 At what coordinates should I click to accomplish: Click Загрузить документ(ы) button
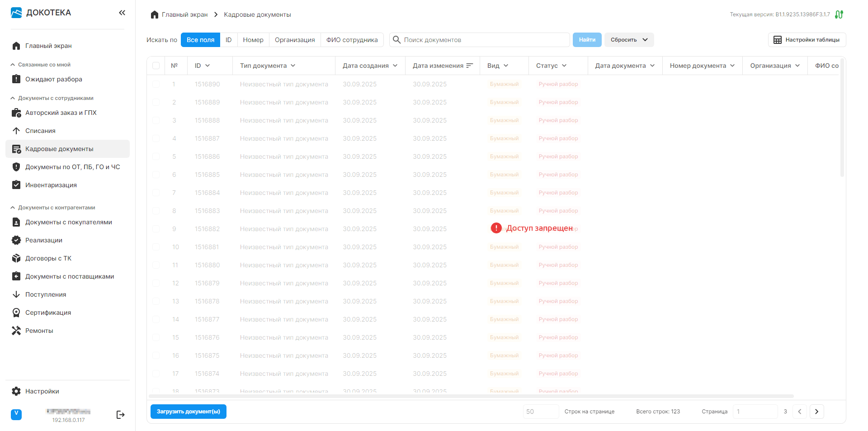pyautogui.click(x=188, y=412)
